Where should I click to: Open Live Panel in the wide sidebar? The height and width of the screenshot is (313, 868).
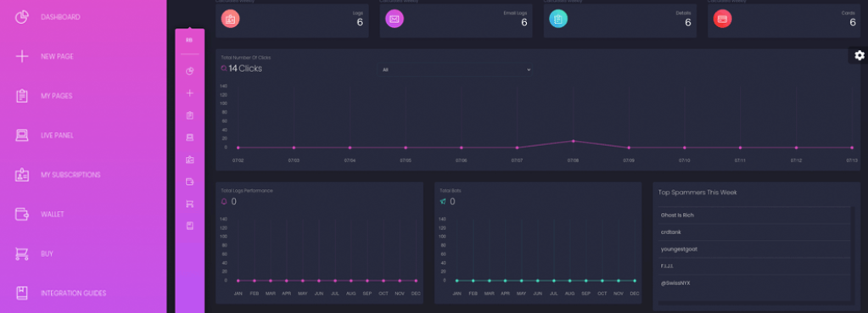tap(44, 136)
